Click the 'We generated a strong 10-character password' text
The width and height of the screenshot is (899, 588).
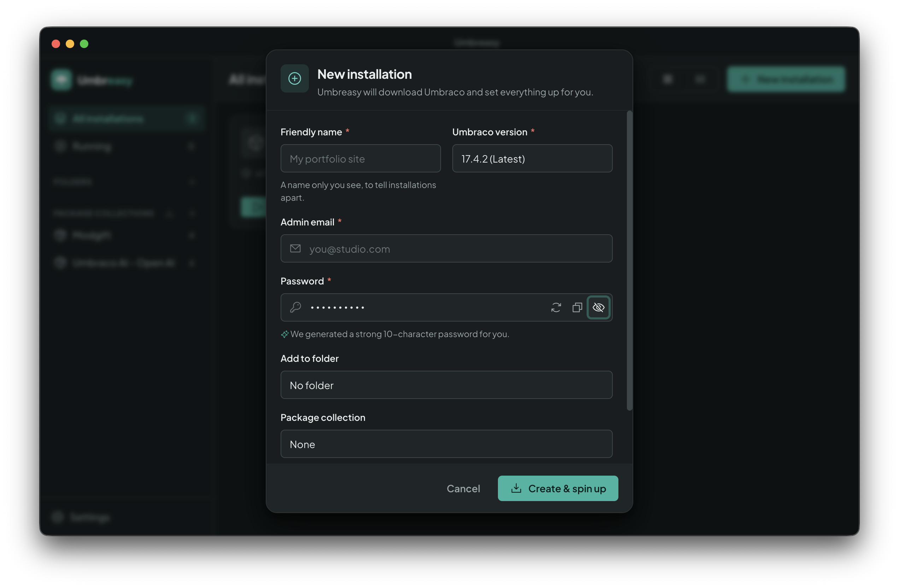pyautogui.click(x=400, y=334)
